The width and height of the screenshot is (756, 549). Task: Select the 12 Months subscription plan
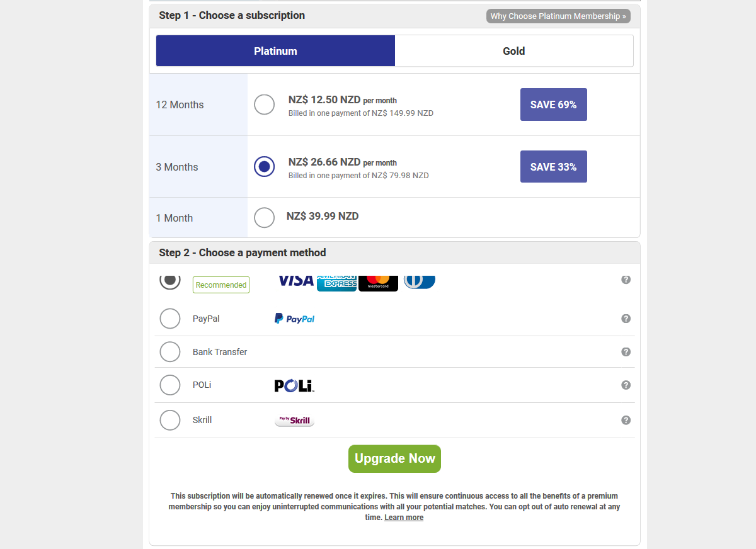pos(264,105)
